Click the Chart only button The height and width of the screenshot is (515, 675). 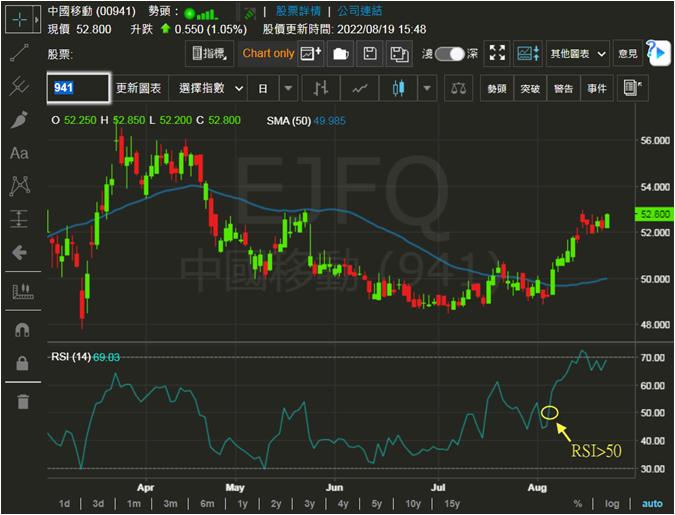(x=268, y=53)
